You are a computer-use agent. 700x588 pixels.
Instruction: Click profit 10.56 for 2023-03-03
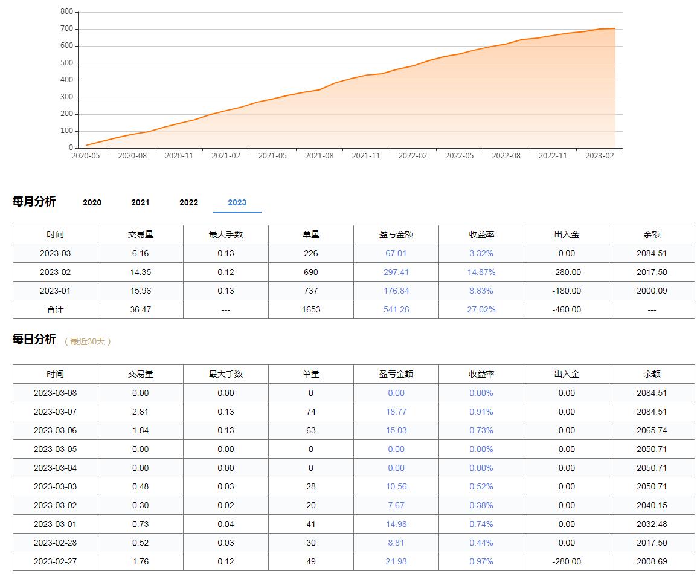[x=396, y=486]
